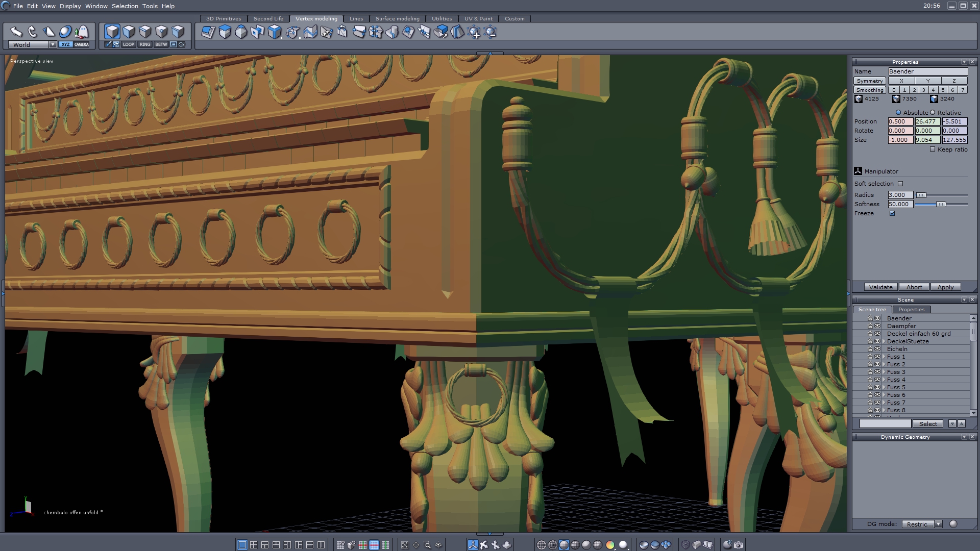980x551 pixels.
Task: Click the zoom selection magnifier icon
Action: point(428,545)
